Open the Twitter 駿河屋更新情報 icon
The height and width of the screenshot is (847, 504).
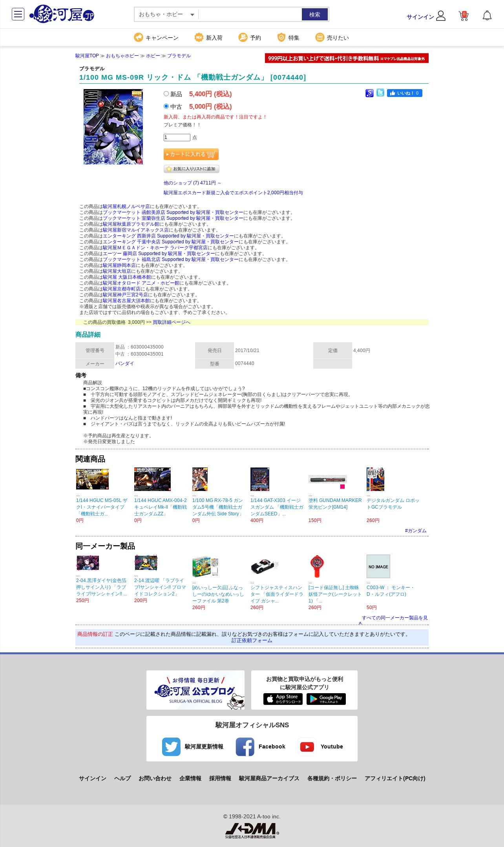coord(171,747)
